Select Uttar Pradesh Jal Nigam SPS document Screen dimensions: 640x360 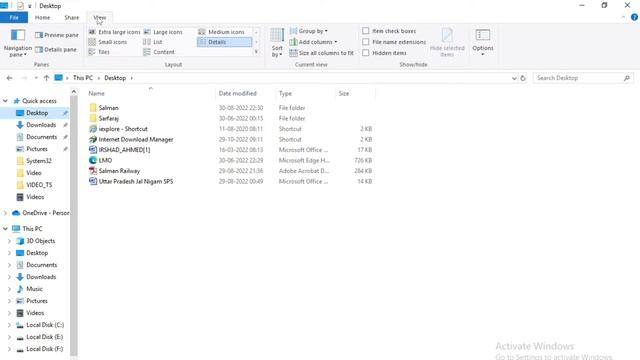(136, 181)
